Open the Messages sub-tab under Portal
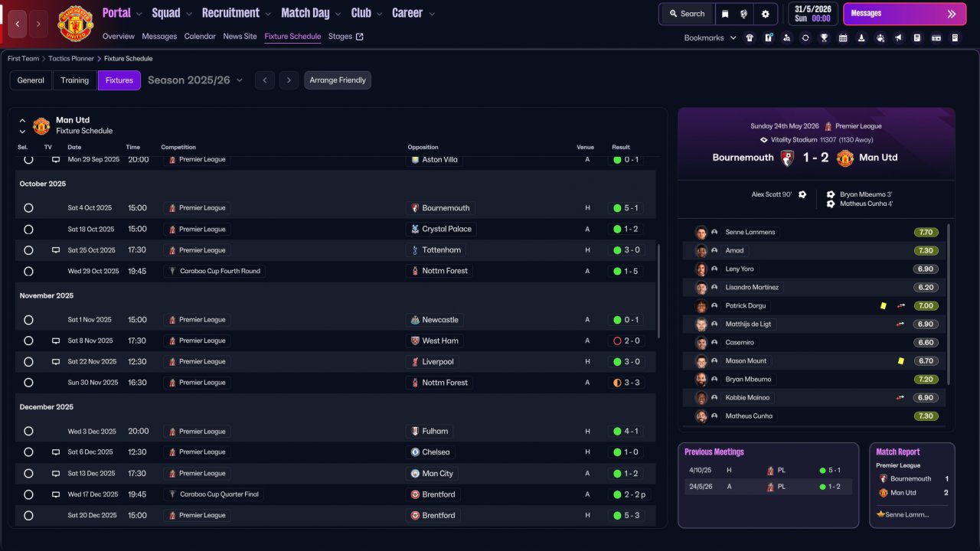This screenshot has height=551, width=980. (159, 37)
